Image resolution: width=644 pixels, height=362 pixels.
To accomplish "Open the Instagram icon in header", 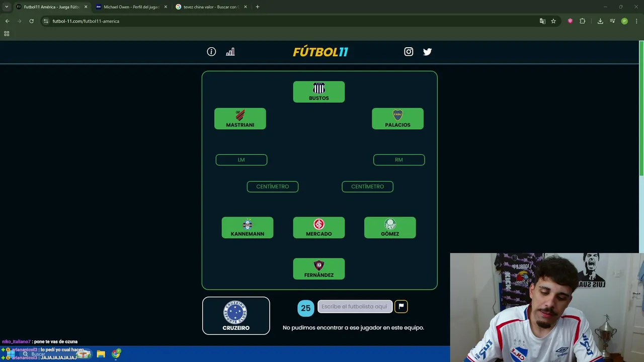I will [409, 52].
